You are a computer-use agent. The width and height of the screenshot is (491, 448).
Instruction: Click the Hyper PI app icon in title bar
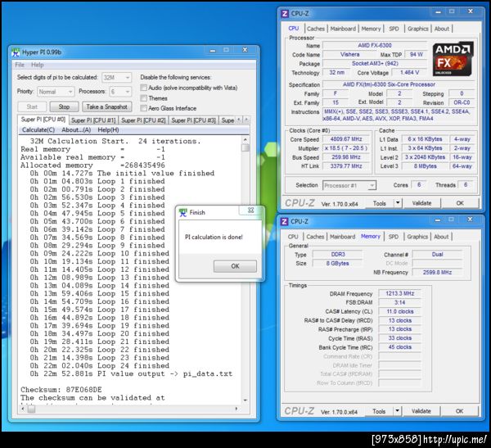[x=16, y=52]
